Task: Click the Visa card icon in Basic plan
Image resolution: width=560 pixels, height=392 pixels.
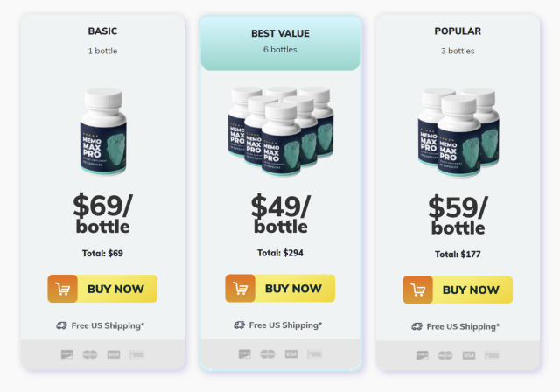Action: [x=114, y=354]
